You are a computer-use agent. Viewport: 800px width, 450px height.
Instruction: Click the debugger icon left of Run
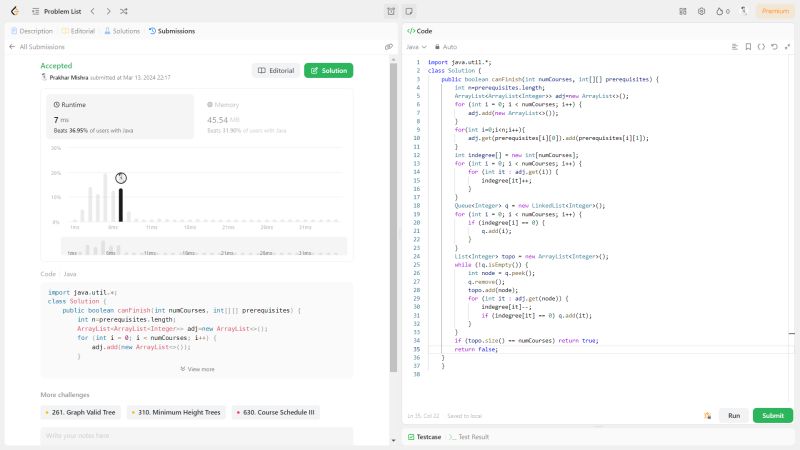click(x=708, y=415)
